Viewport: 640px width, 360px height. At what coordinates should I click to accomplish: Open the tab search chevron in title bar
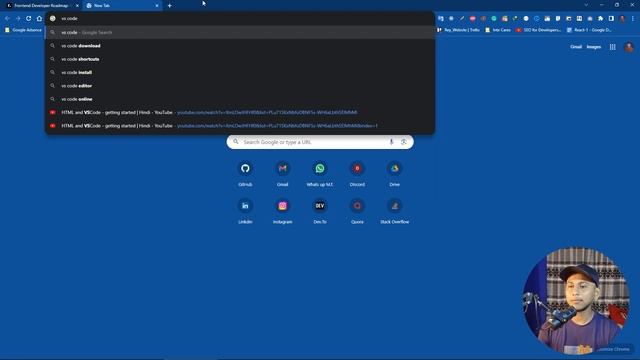586,5
